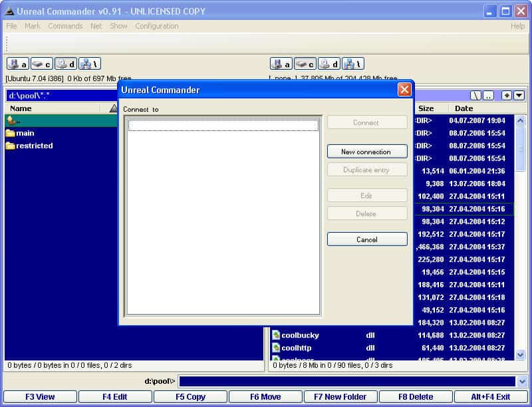Open right panel directory history dropdown
The height and width of the screenshot is (407, 532).
click(x=519, y=96)
